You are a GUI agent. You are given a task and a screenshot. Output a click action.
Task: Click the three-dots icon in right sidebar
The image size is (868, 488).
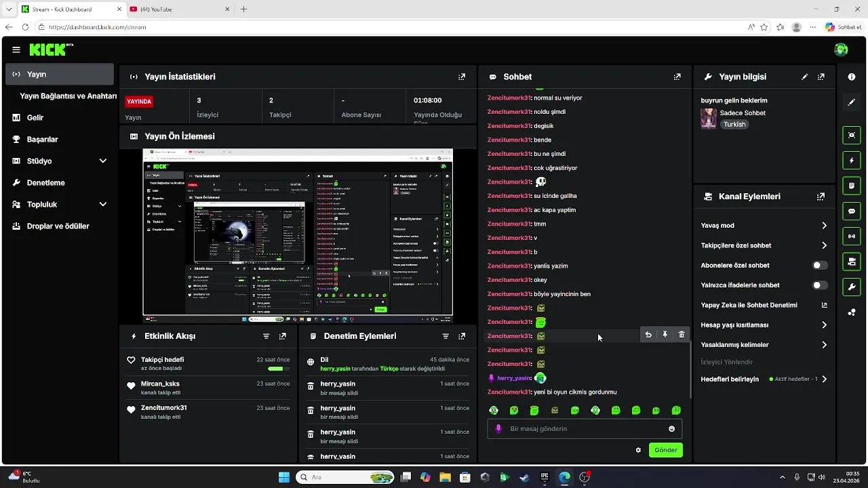point(852,312)
